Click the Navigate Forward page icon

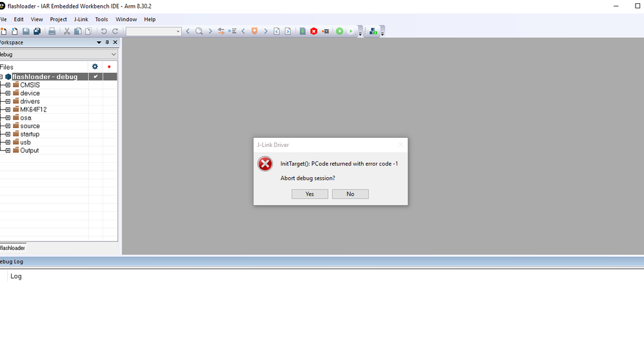[x=288, y=31]
